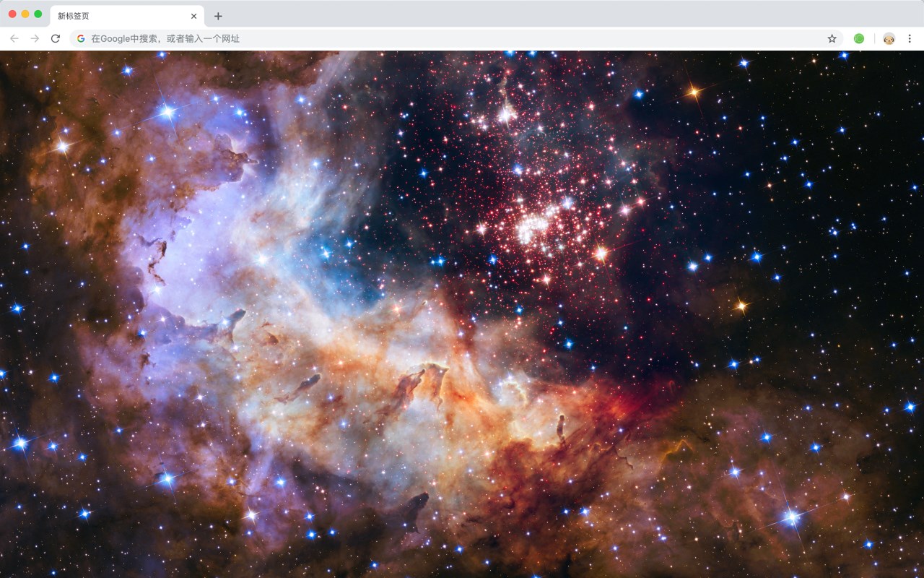Open Chrome's three-dot menu
This screenshot has height=578, width=924.
point(910,38)
